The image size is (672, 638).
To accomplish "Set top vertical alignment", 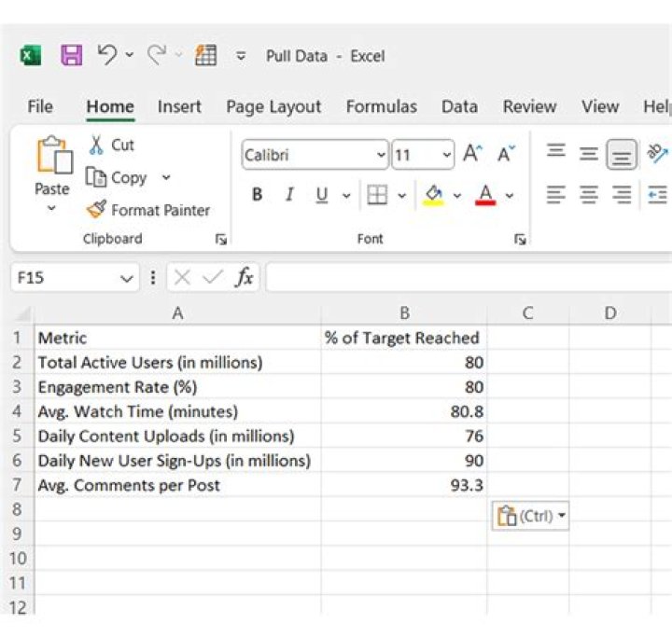I will (556, 152).
